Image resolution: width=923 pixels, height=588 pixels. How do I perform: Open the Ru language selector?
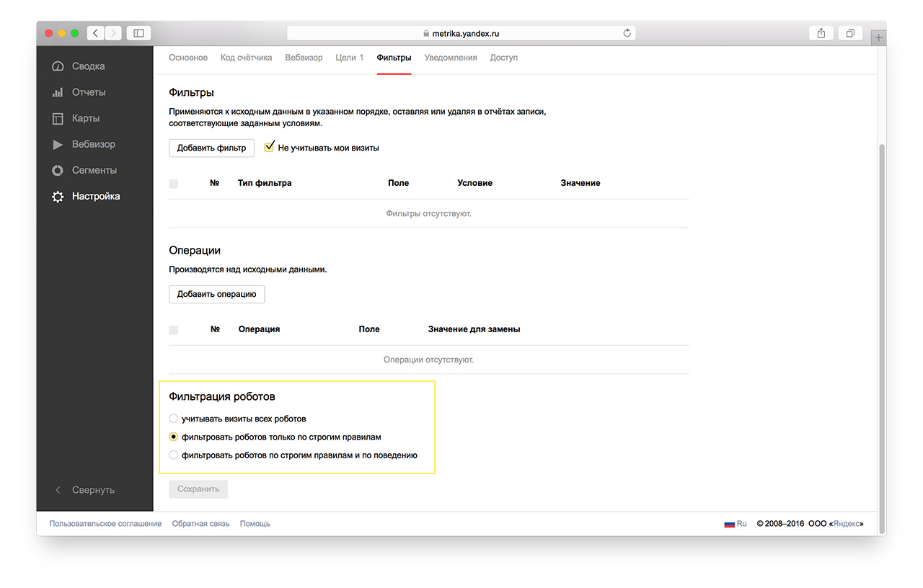736,524
